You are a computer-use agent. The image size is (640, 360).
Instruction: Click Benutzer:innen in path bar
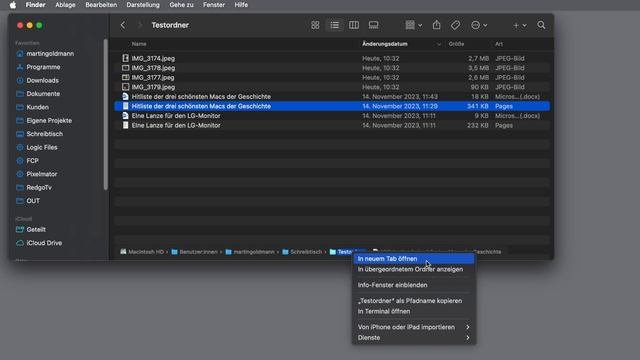point(194,252)
